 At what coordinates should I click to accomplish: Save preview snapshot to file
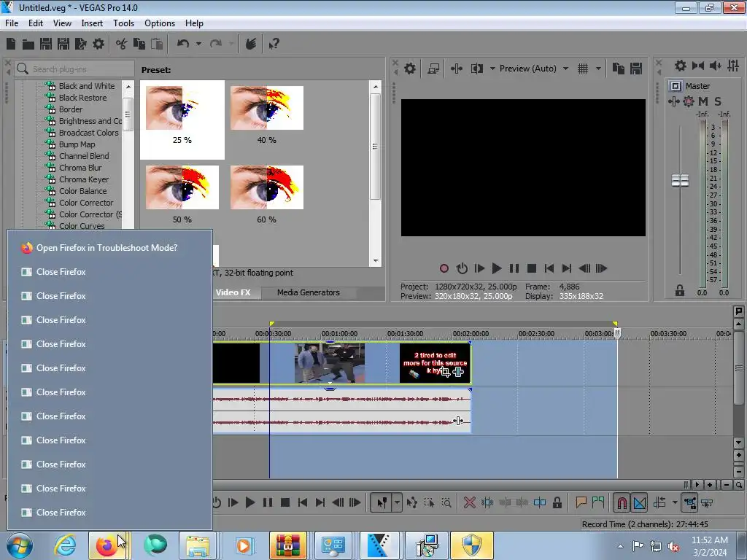[x=636, y=69]
